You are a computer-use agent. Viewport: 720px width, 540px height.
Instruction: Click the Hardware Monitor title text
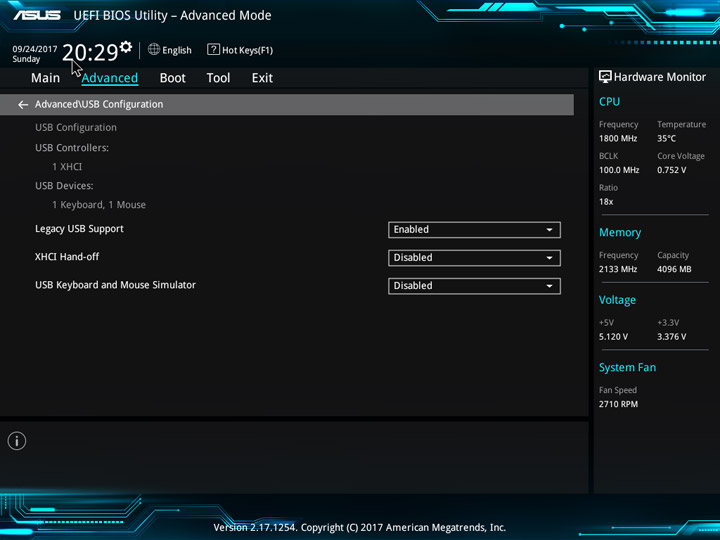click(x=659, y=77)
